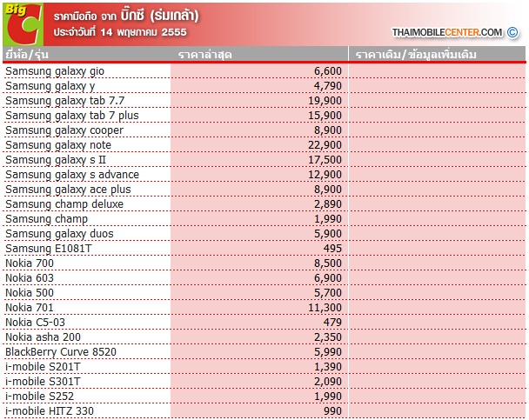
Task: Click the price 5,990 for BlackBerry Curve
Action: click(x=328, y=352)
